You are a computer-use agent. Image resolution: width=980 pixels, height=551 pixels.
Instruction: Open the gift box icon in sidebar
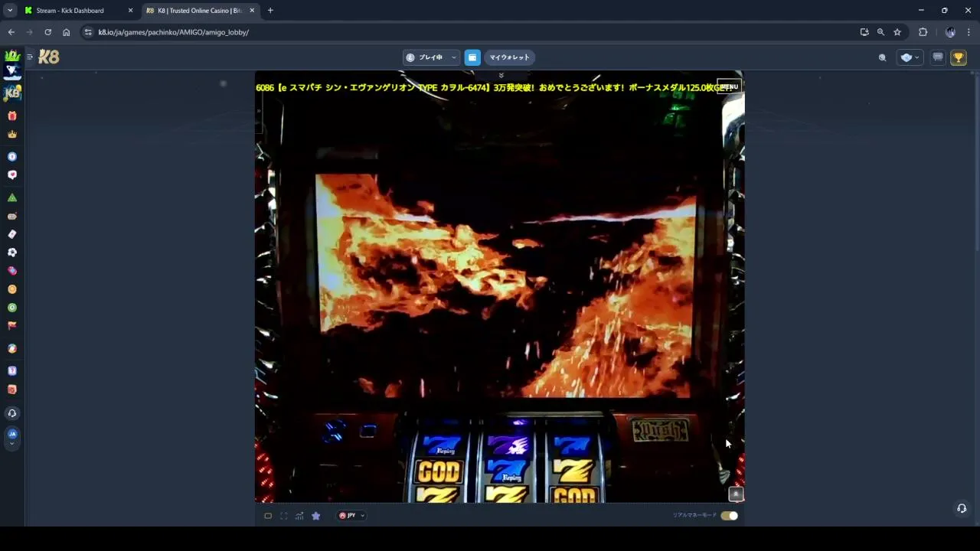pos(11,116)
